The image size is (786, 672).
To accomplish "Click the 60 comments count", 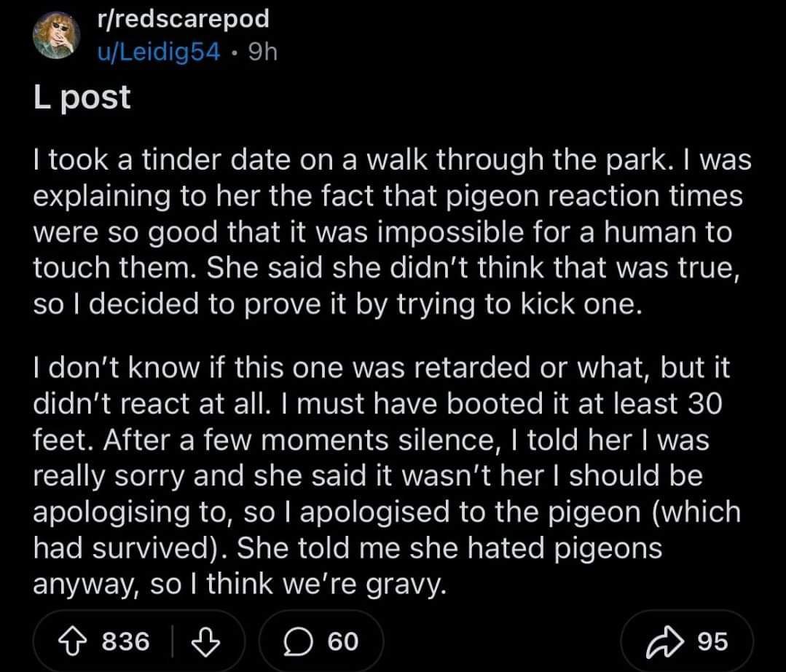I will (343, 641).
